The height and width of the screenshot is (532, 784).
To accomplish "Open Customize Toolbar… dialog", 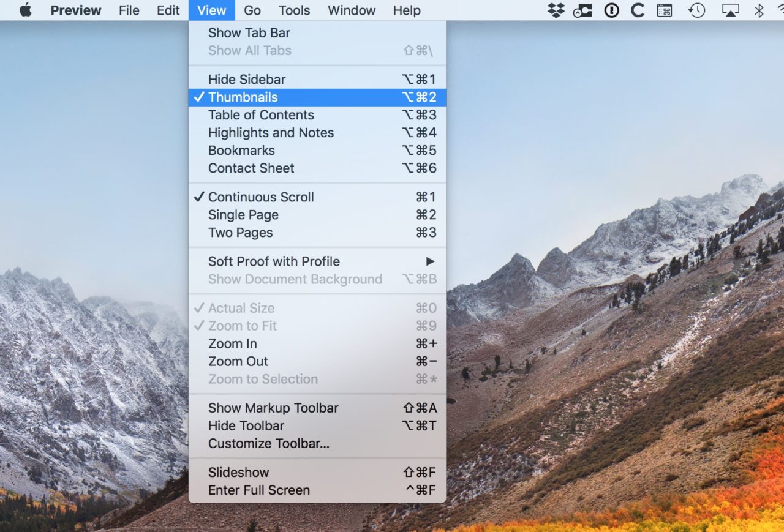I will point(317,443).
